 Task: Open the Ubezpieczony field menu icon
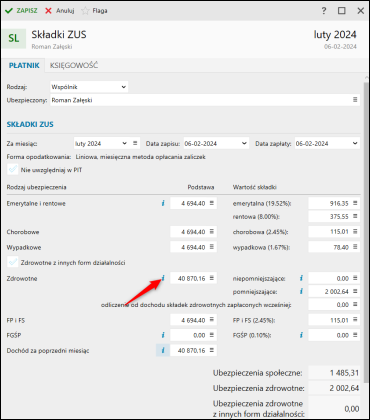355,100
